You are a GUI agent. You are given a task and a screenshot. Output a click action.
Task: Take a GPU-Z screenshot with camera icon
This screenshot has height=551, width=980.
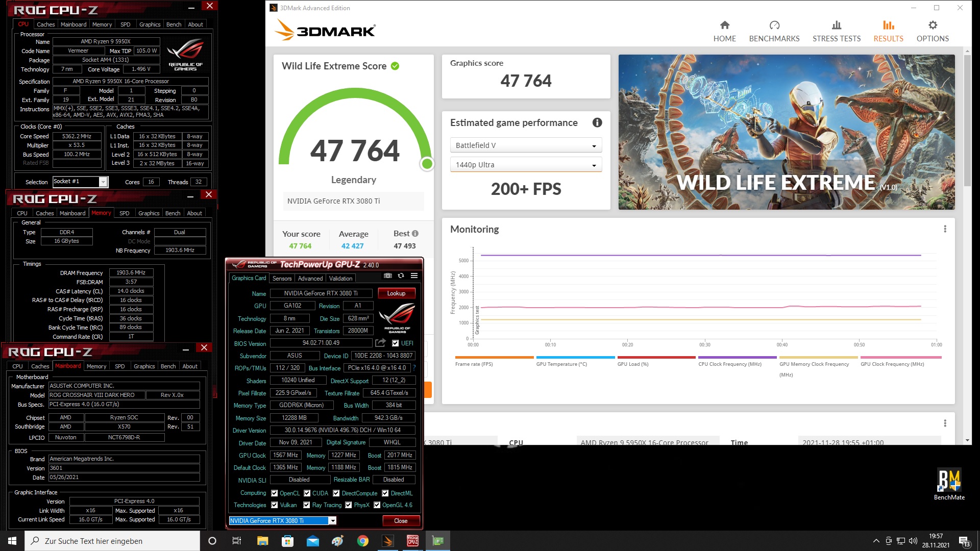388,275
